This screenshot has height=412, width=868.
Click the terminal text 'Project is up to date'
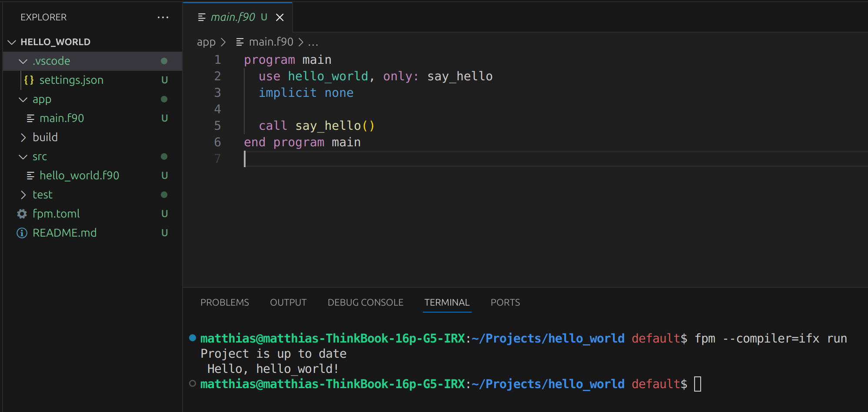[273, 354]
